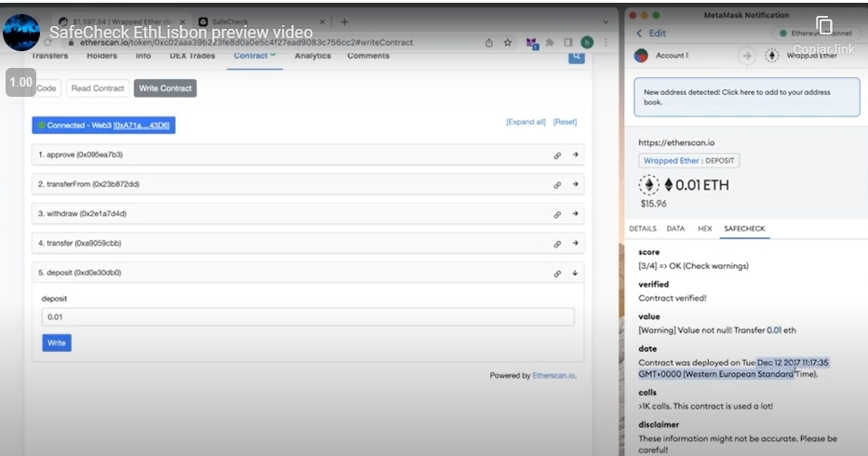
Task: Go back with MetaMask Edit chevron
Action: (639, 34)
